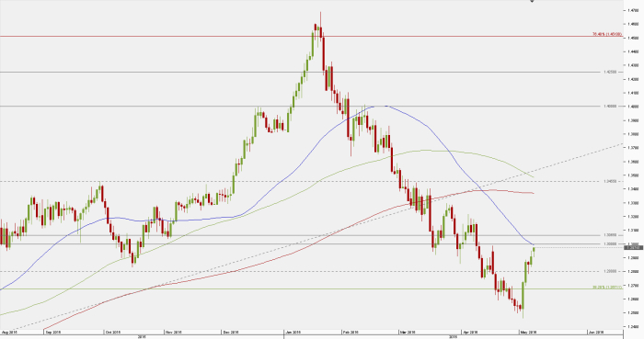The image size is (644, 339).
Task: Click the Jun month label on time axis
Action: 595,333
